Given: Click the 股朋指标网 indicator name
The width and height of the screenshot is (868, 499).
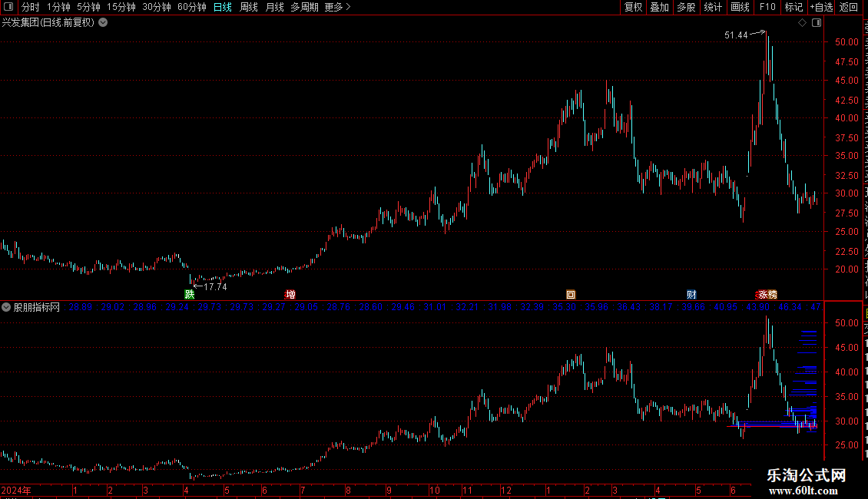Looking at the screenshot, I should coord(37,307).
